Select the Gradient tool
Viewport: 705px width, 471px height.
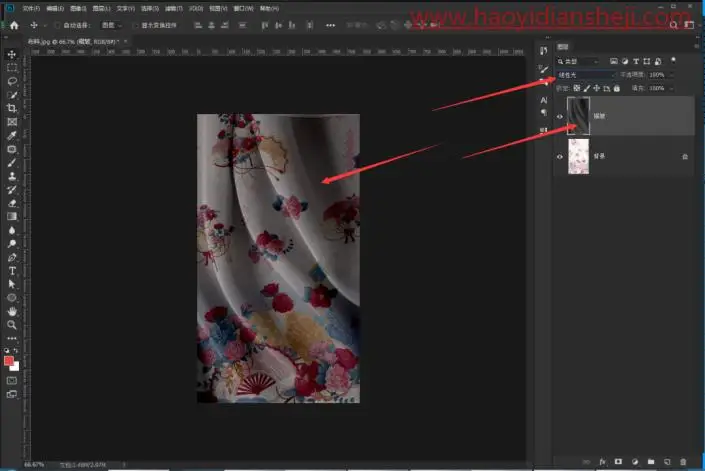[12, 217]
